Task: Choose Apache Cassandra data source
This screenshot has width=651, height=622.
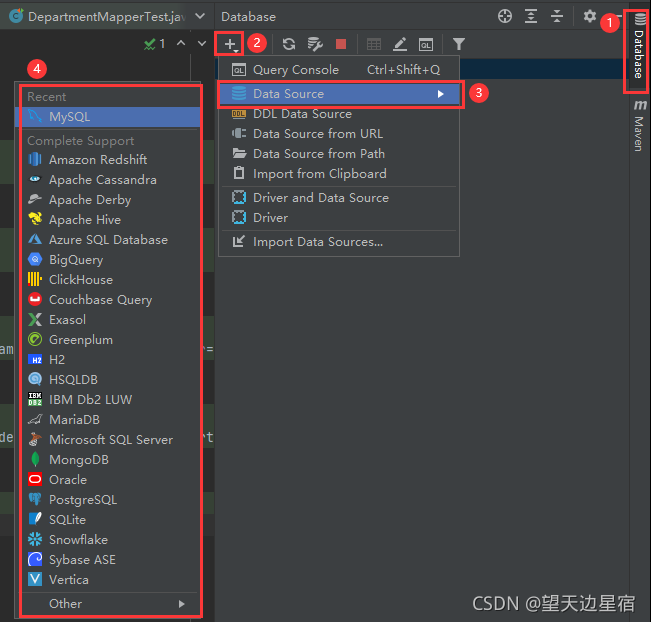Action: pyautogui.click(x=108, y=180)
